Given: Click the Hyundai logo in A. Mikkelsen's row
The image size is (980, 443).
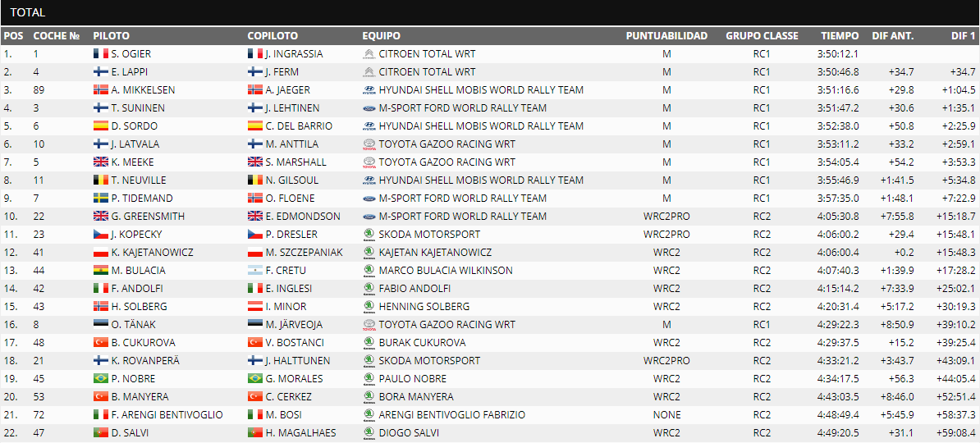Looking at the screenshot, I should 369,90.
